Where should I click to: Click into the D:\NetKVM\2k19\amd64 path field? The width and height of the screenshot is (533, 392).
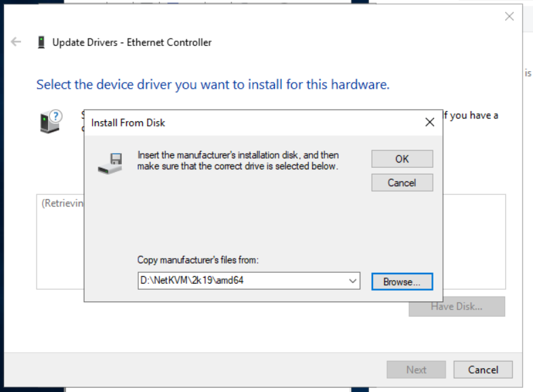[240, 281]
